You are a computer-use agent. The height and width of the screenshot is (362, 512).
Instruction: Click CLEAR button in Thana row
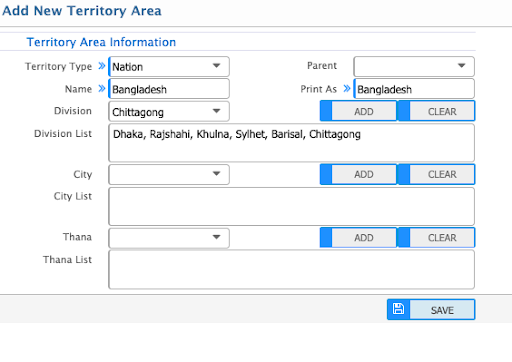pyautogui.click(x=437, y=237)
